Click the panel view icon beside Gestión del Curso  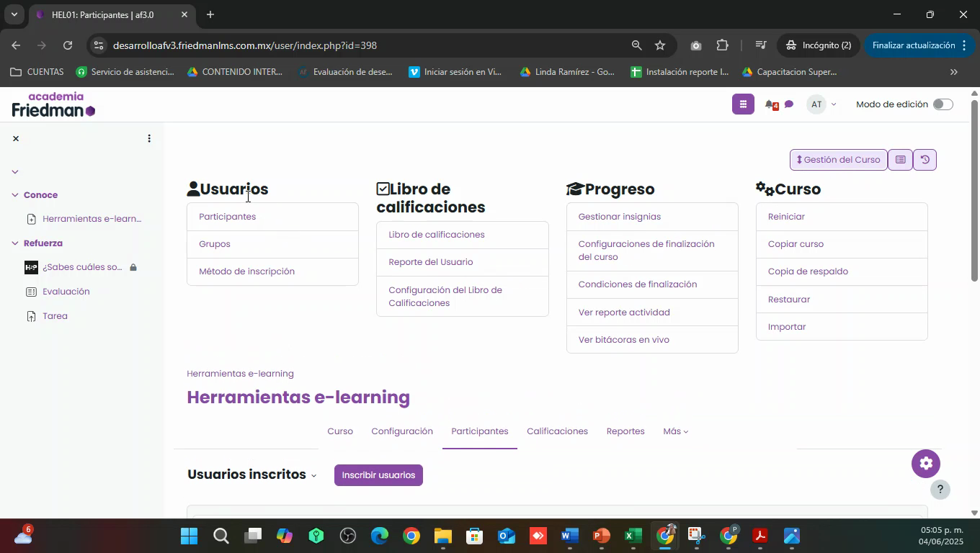click(x=900, y=160)
